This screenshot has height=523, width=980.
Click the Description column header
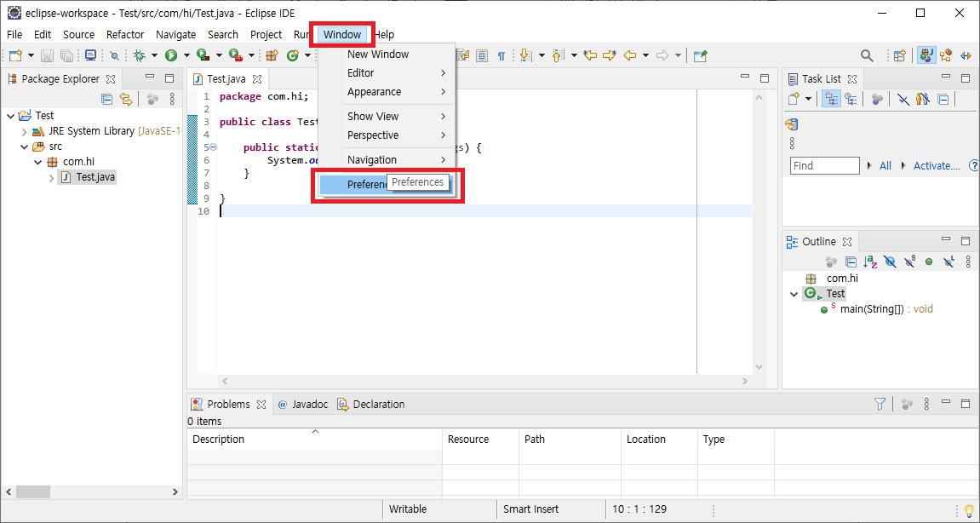[x=314, y=440]
